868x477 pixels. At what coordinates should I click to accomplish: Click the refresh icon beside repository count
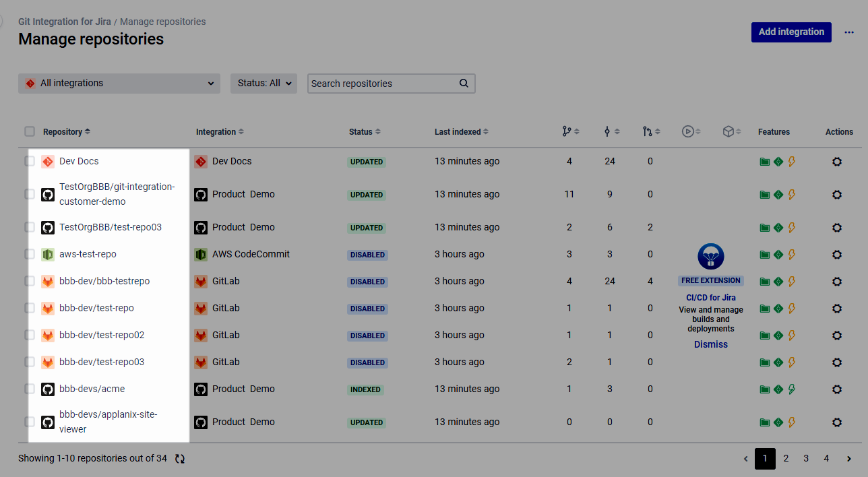tap(180, 459)
